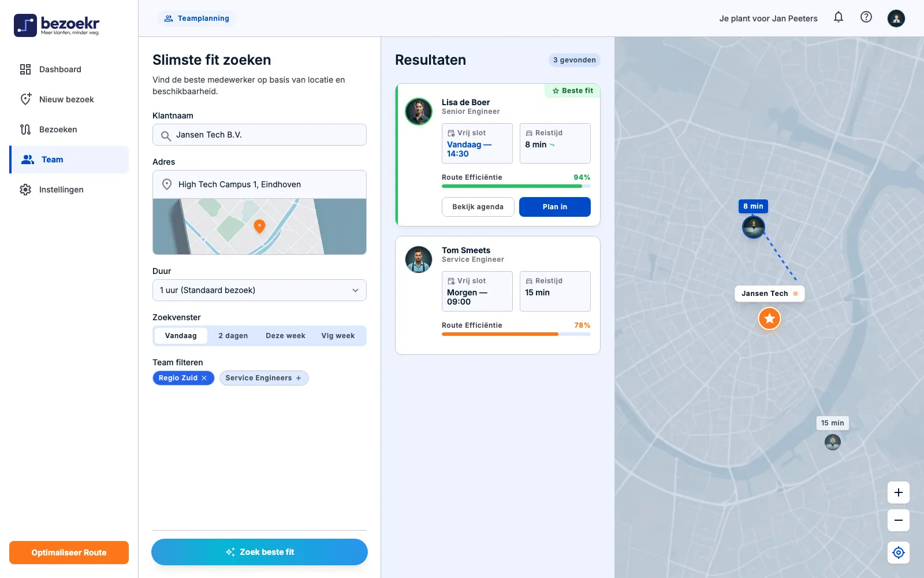Viewport: 924px width, 578px height.
Task: Open notifications bell
Action: 839,17
